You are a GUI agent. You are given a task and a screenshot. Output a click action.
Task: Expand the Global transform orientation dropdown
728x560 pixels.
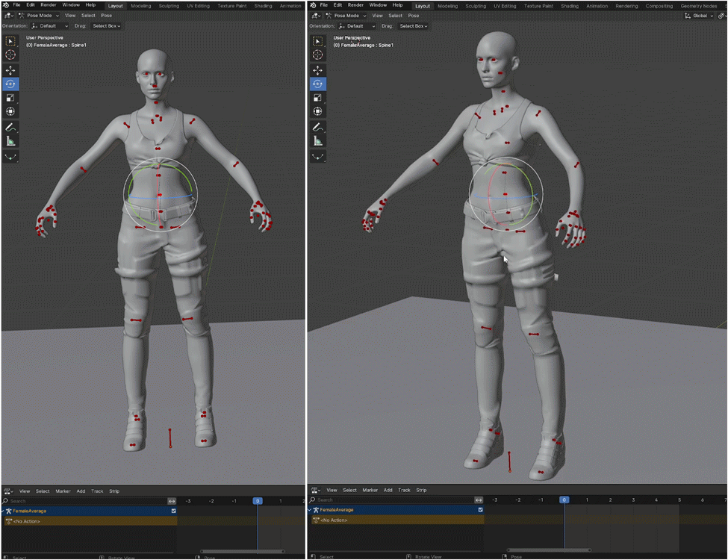pos(700,15)
